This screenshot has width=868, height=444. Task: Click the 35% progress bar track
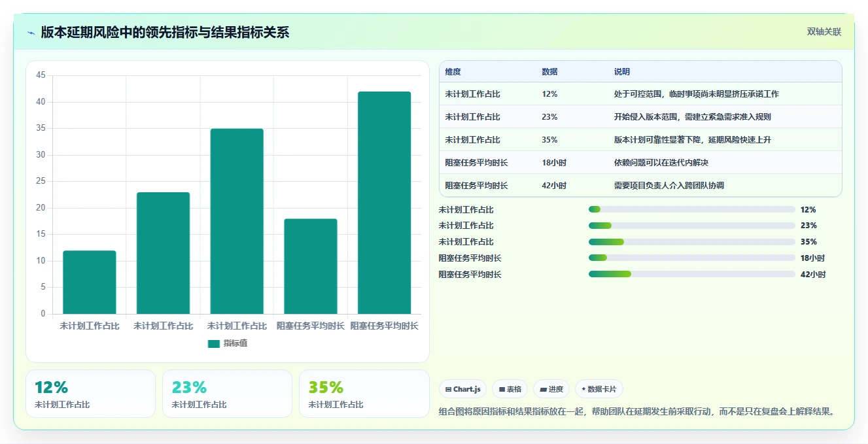pos(692,242)
